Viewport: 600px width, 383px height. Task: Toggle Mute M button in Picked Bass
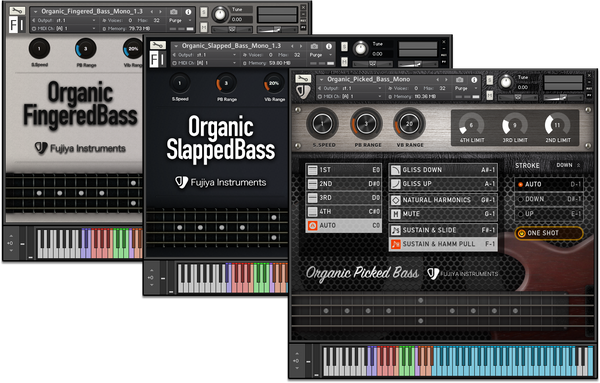489,95
